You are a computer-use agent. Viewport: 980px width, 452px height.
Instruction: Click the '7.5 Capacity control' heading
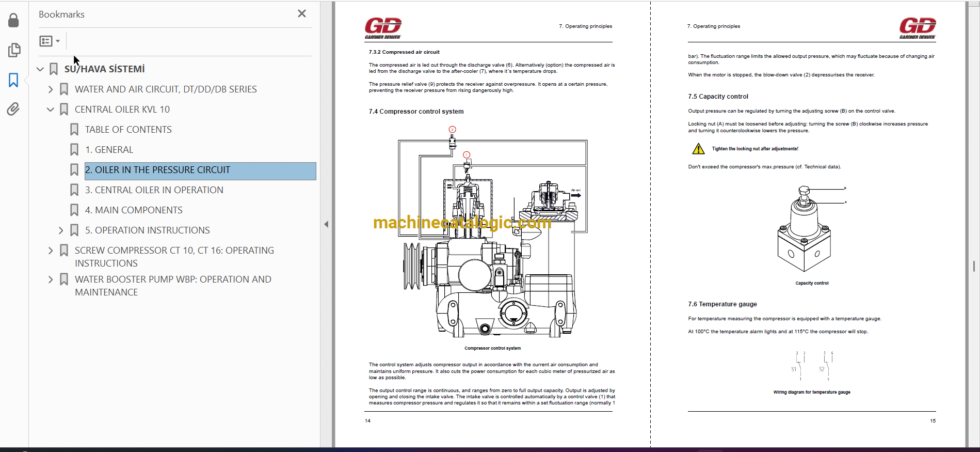(718, 97)
